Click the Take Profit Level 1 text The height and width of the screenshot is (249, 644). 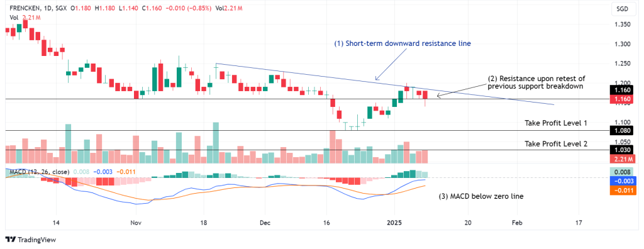[x=556, y=123]
